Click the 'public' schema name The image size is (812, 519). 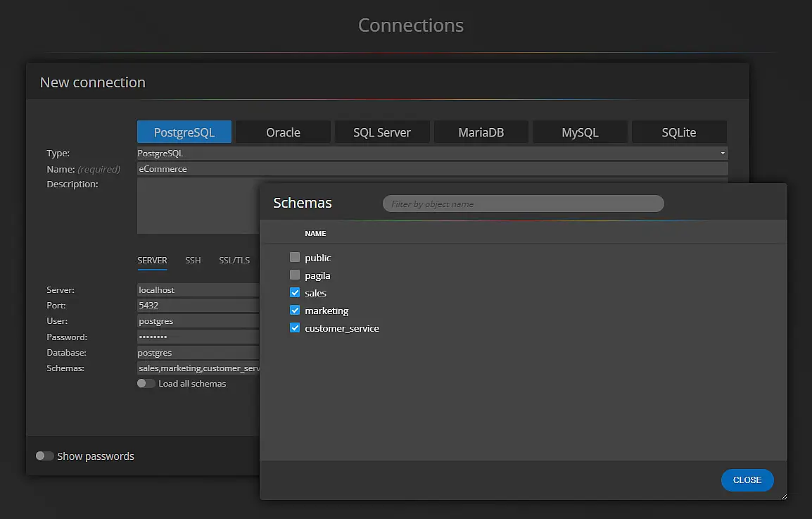click(317, 258)
